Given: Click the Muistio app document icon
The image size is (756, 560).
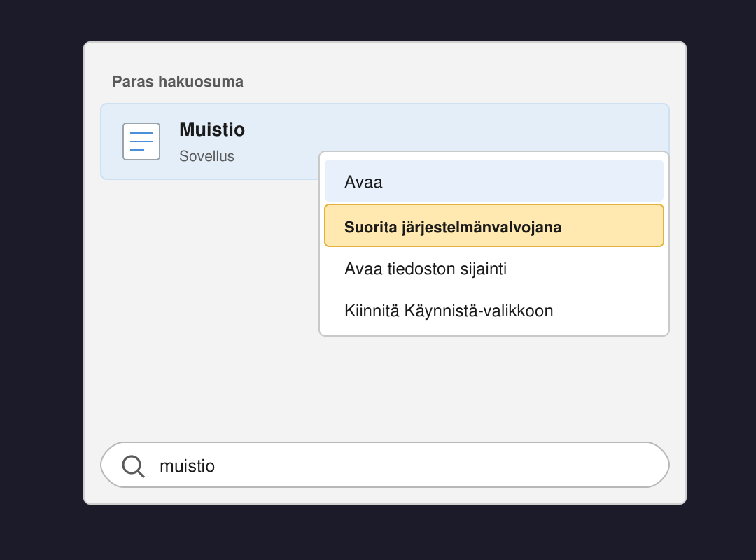Looking at the screenshot, I should click(141, 141).
